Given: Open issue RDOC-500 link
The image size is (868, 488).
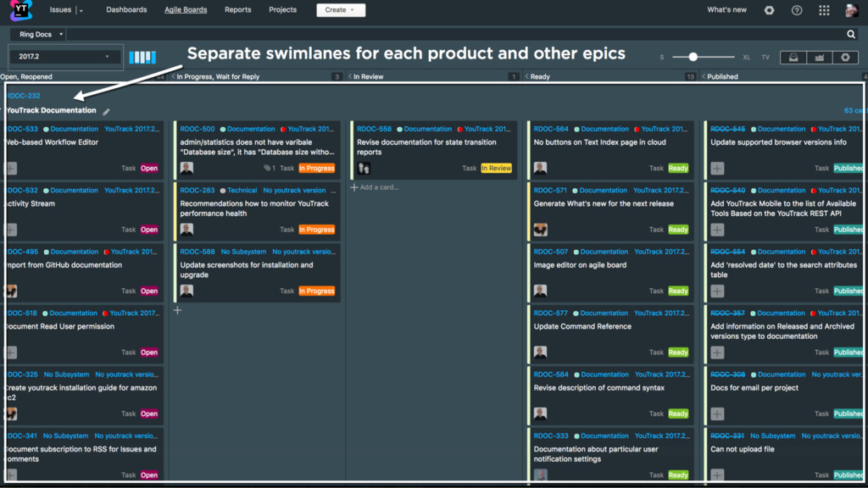Looking at the screenshot, I should tap(197, 129).
